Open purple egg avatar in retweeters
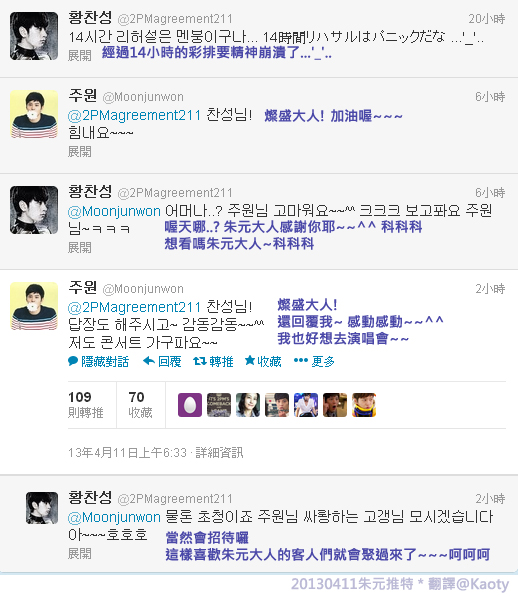The height and width of the screenshot is (596, 518). pyautogui.click(x=190, y=405)
